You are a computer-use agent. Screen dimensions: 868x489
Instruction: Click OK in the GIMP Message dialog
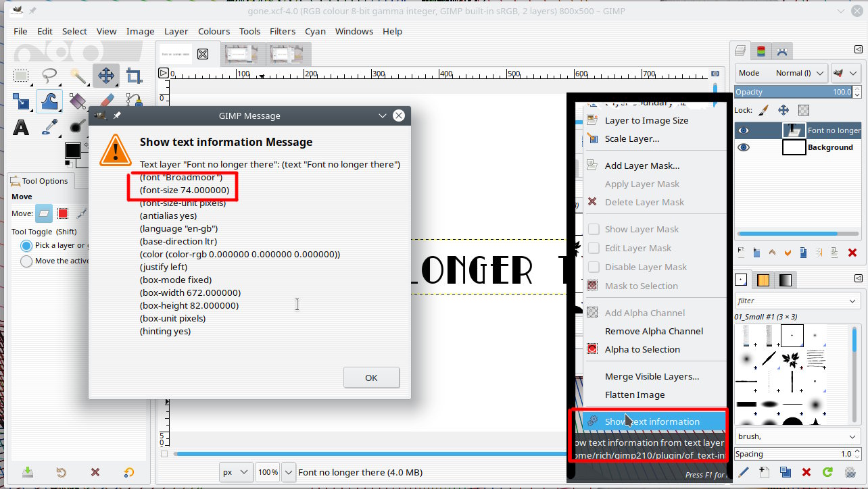[x=371, y=378]
